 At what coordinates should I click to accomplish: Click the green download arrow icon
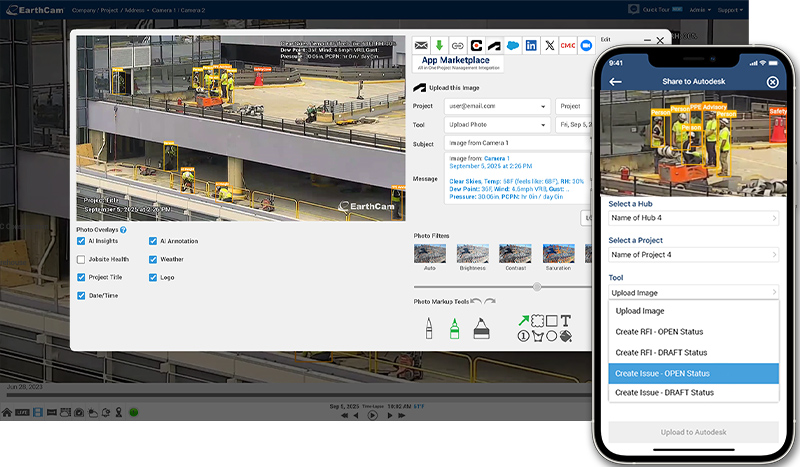click(439, 45)
